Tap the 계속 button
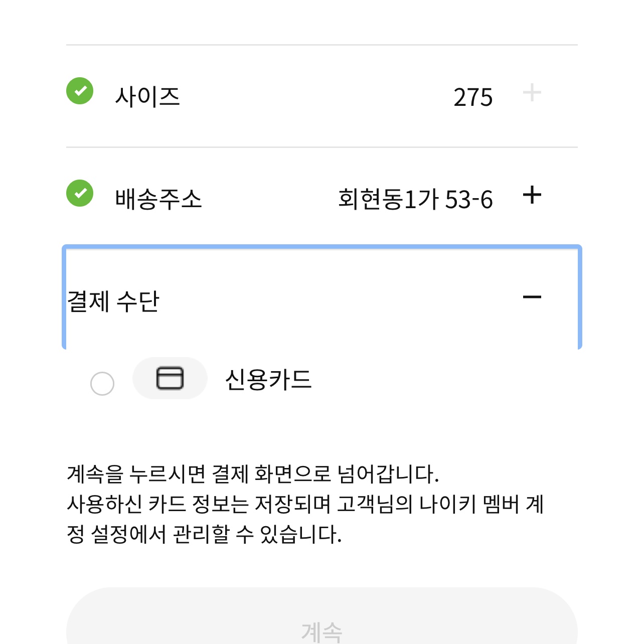The width and height of the screenshot is (644, 644). click(322, 616)
